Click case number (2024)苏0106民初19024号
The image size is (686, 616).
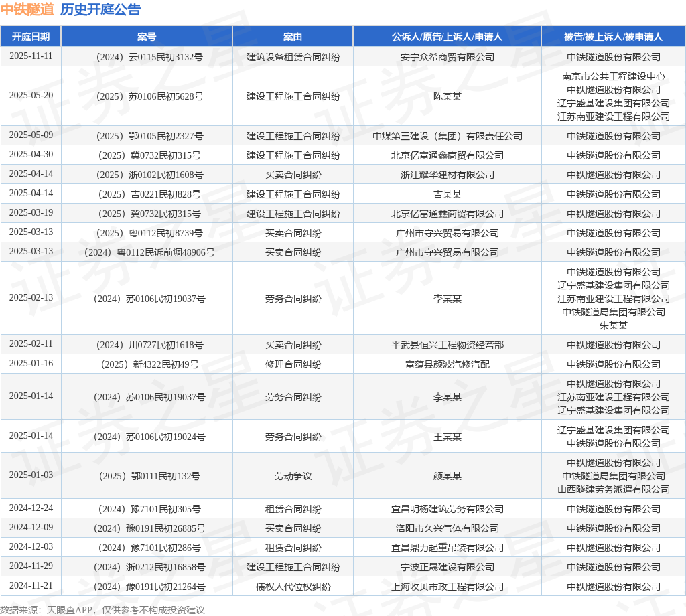149,437
